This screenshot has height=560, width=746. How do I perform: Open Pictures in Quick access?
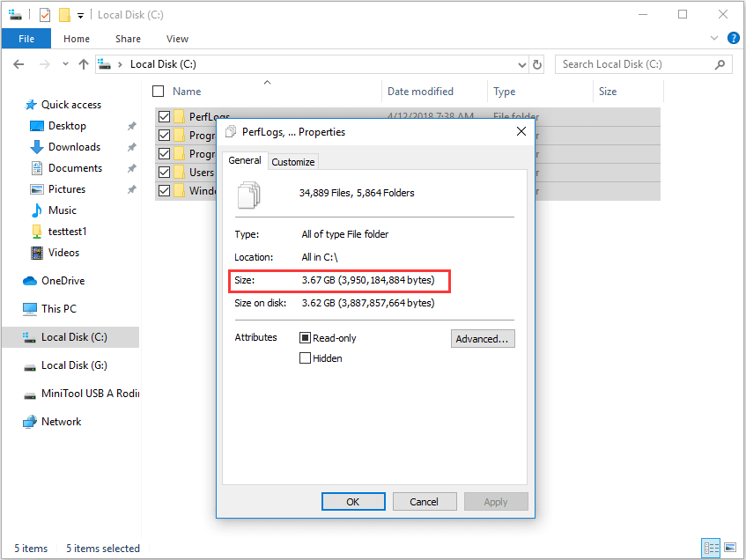[x=67, y=189]
